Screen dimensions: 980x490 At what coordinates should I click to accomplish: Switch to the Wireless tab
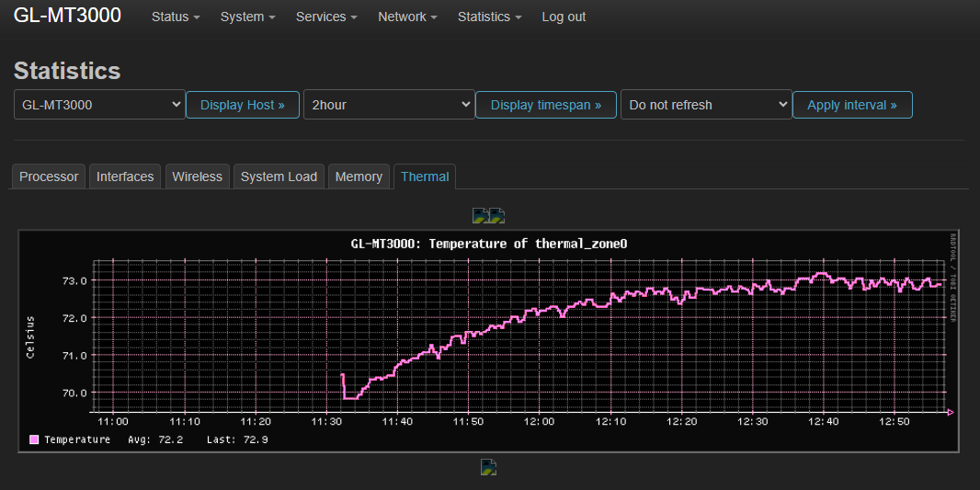197,177
